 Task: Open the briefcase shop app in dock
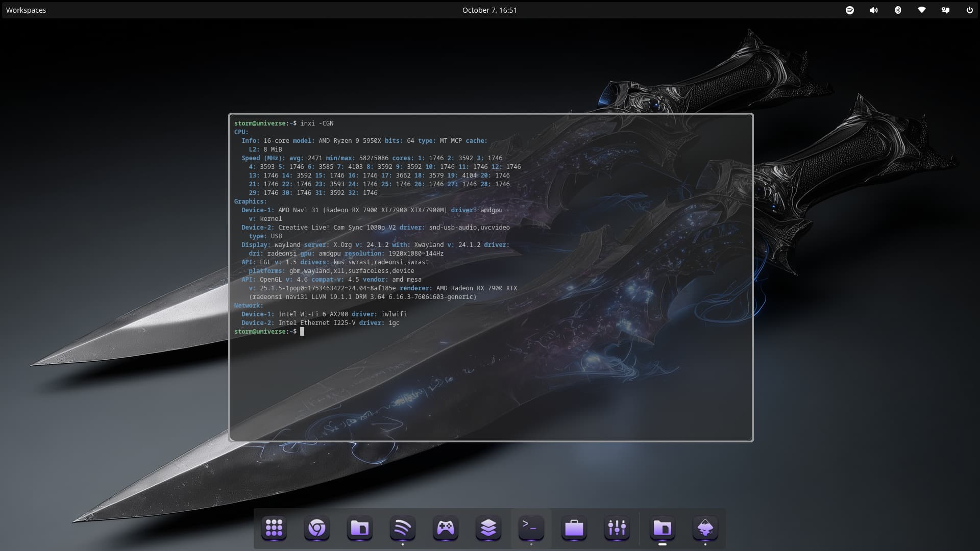(x=574, y=528)
